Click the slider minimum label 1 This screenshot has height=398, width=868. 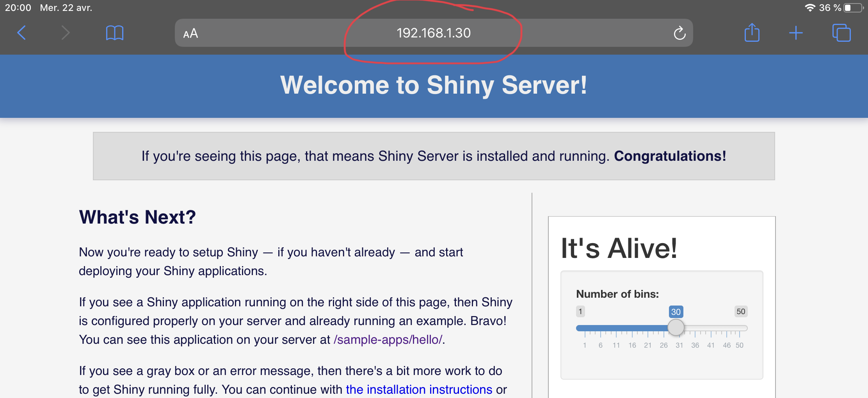tap(580, 311)
